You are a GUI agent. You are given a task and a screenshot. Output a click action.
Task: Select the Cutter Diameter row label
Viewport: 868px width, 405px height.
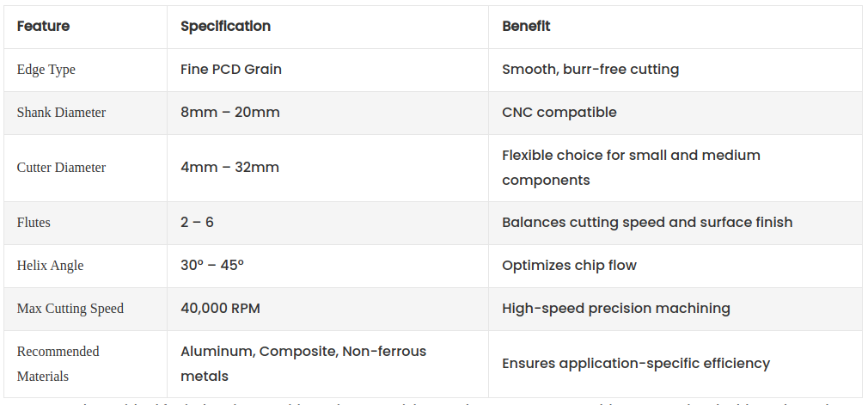[x=61, y=168]
